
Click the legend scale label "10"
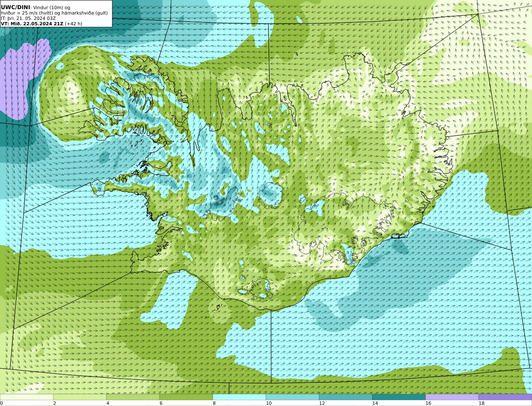click(x=268, y=403)
